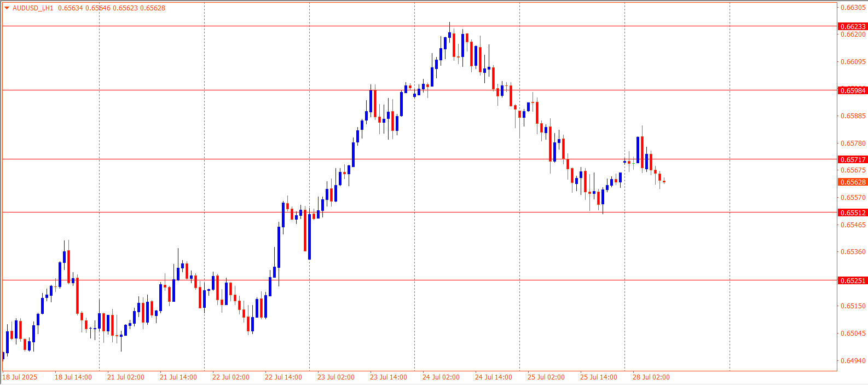This screenshot has width=868, height=385.
Task: Select the red 0.65512 horizontal line price label
Action: [853, 212]
